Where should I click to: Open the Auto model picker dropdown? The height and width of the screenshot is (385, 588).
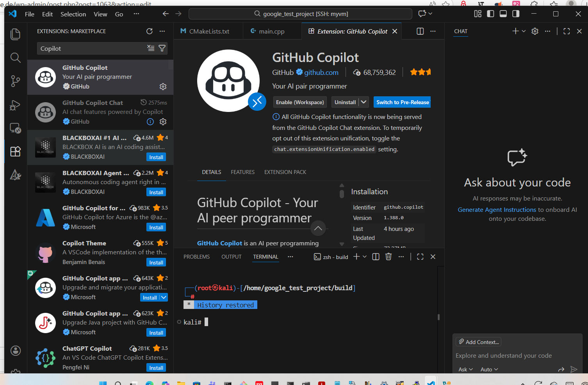click(x=489, y=369)
